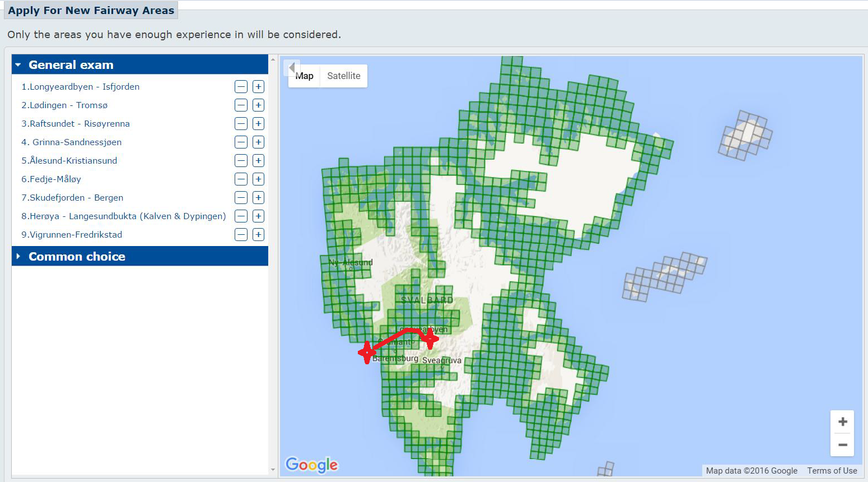
Task: Add Raftsundet - Risøyrenna with plus icon
Action: pyautogui.click(x=258, y=124)
